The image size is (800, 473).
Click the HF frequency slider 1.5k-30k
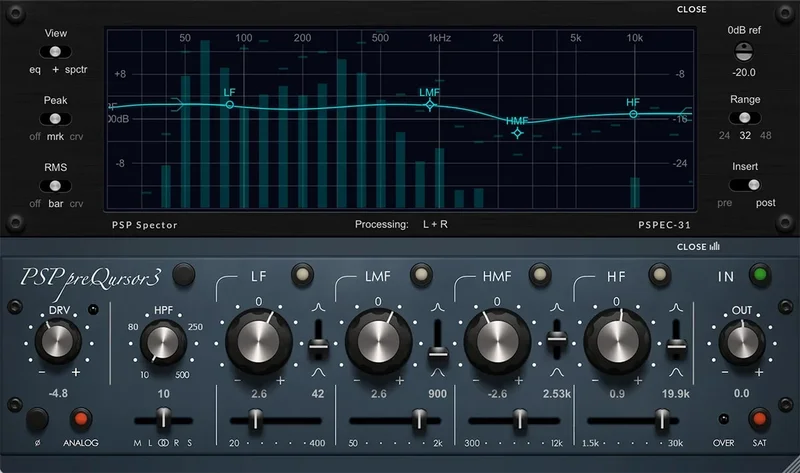point(633,420)
